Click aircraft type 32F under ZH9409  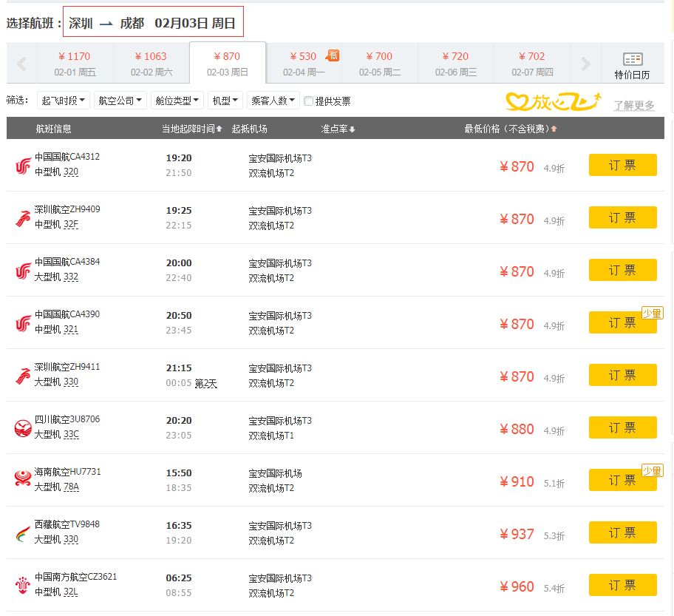71,225
